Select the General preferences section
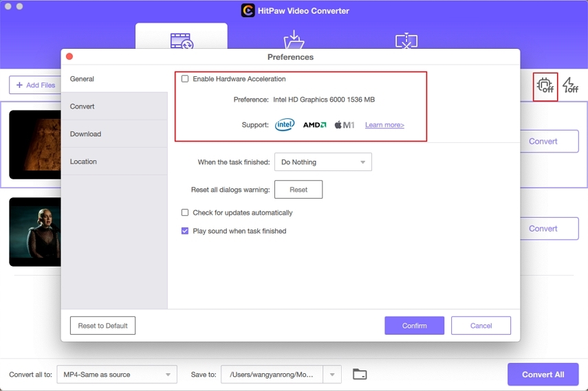588x391 pixels. [114, 79]
